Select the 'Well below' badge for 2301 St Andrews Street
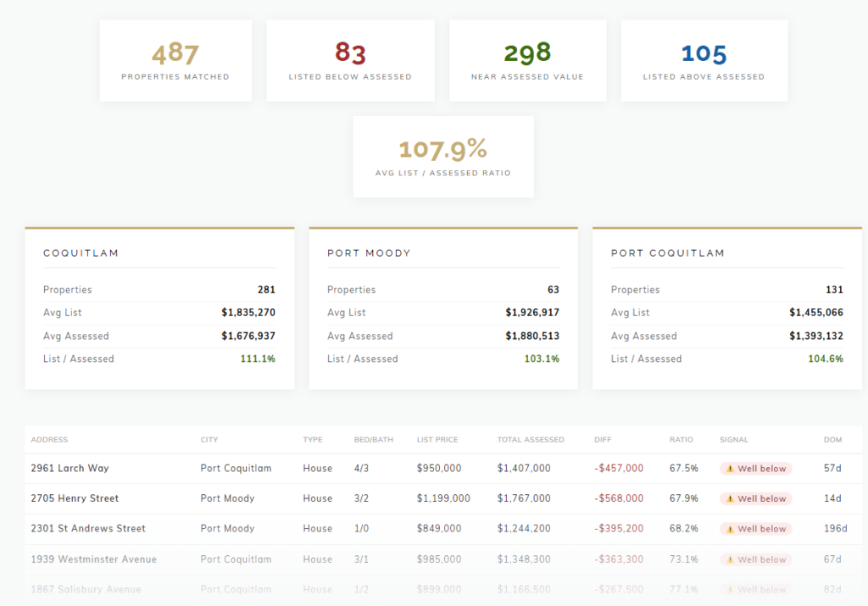This screenshot has width=868, height=606. [755, 528]
